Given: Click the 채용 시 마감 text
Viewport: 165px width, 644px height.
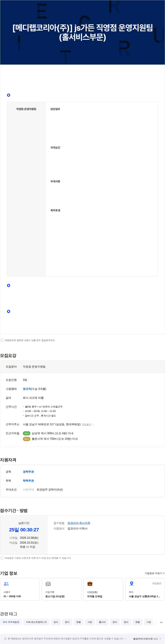Looking at the screenshot, I should [x=27, y=547].
